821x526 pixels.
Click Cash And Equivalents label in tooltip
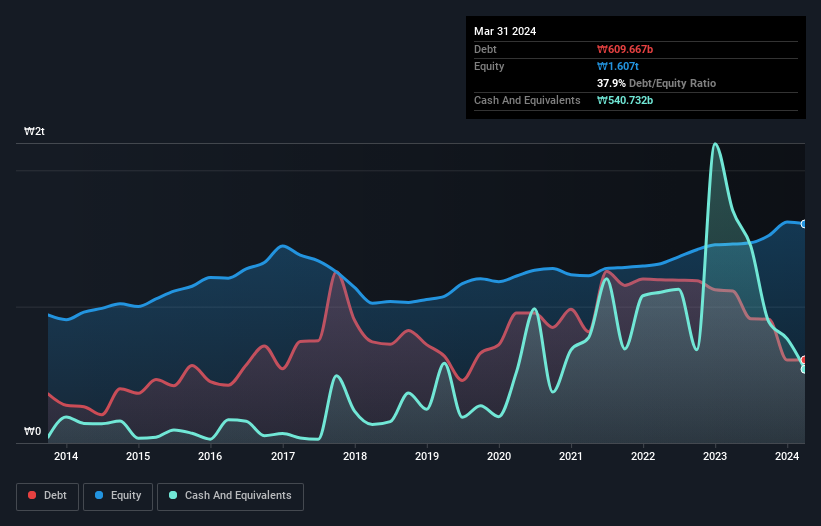[x=527, y=100]
